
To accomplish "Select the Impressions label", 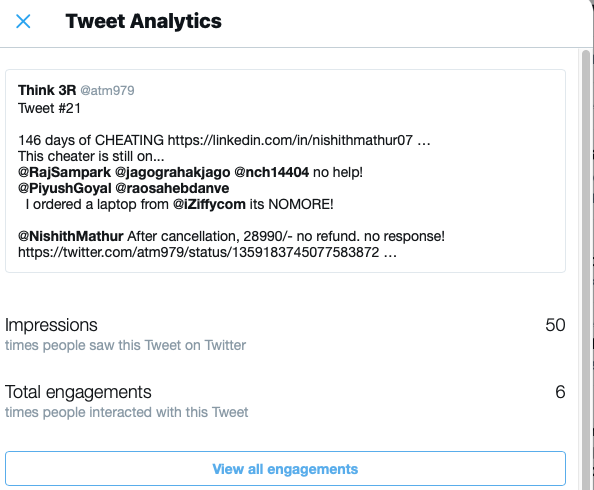I will (51, 325).
